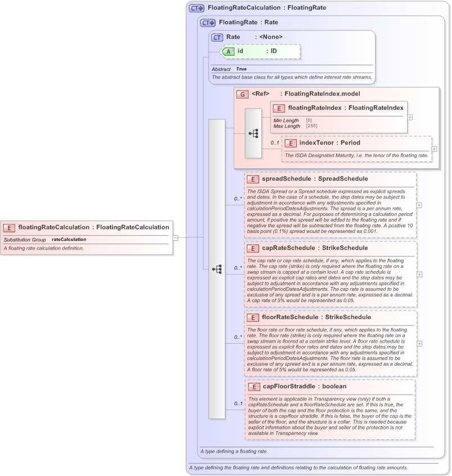Click the floorRateSchedule floor rate documentation paragraph

(330, 350)
